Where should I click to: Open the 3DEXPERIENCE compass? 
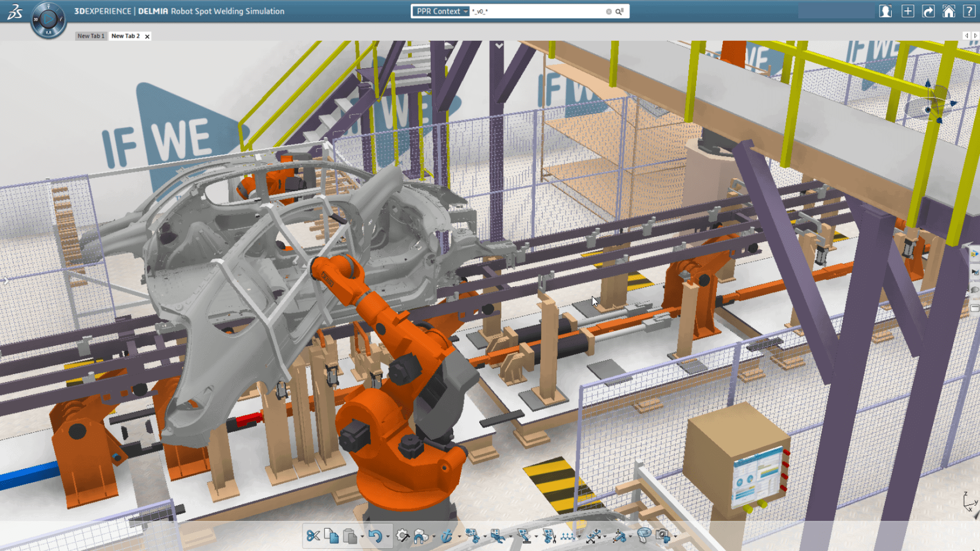click(x=48, y=19)
